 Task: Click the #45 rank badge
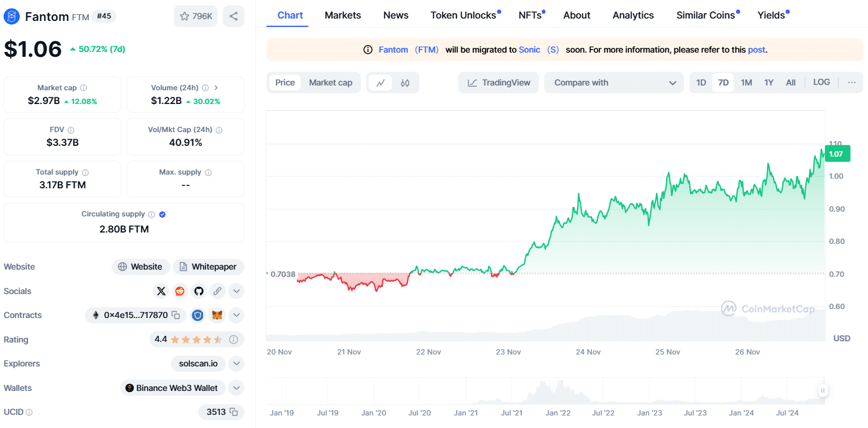(x=104, y=16)
